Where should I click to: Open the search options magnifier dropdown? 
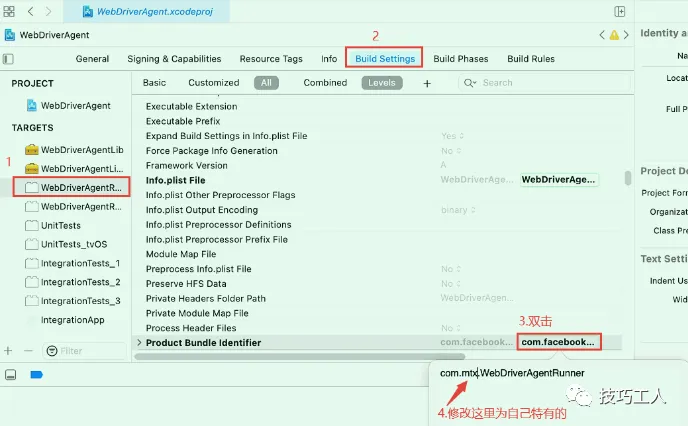click(x=470, y=83)
